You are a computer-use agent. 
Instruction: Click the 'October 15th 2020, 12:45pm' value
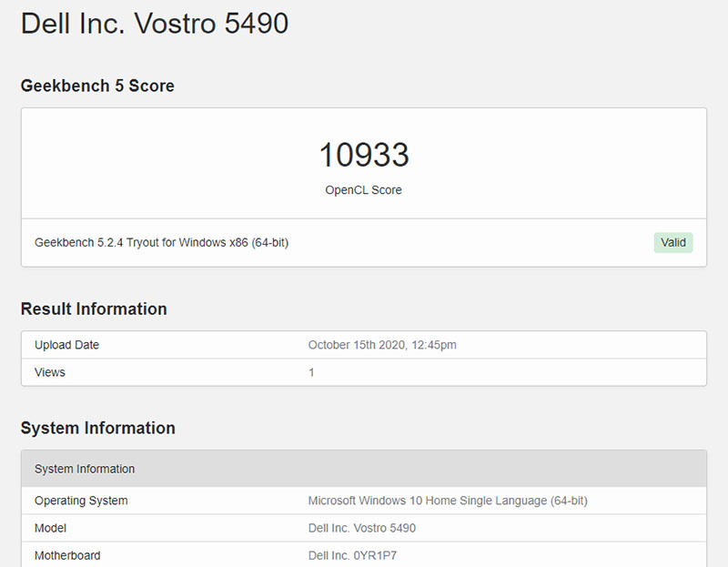pos(382,345)
